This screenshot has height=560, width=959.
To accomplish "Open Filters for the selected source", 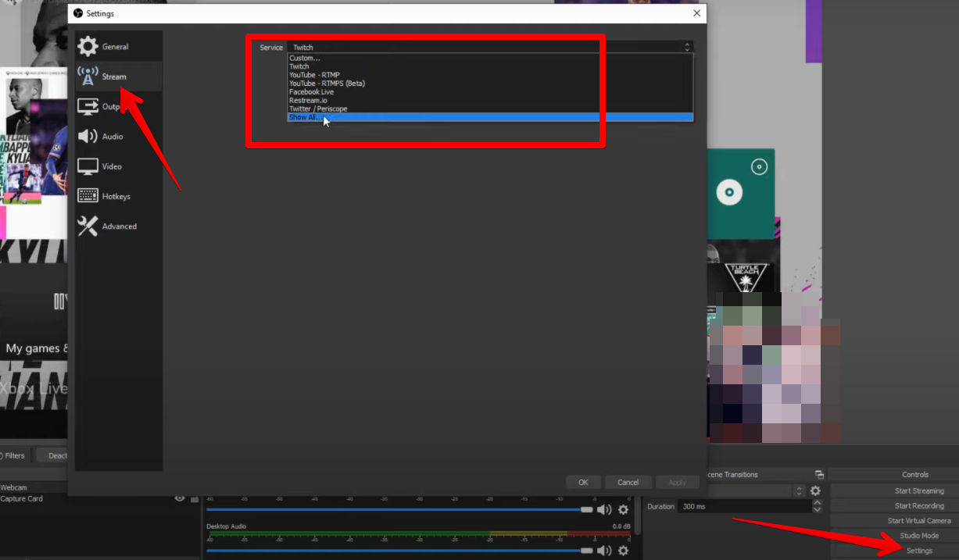I will click(x=12, y=455).
